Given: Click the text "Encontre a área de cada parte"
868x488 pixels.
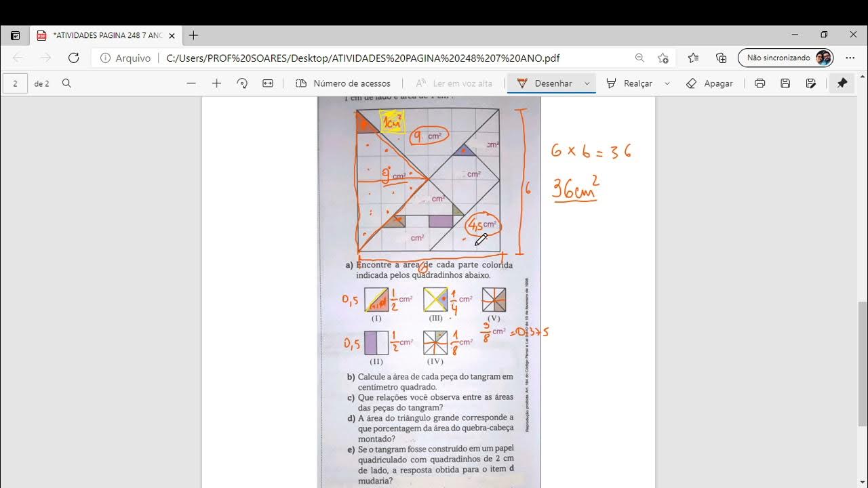Looking at the screenshot, I should pos(413,265).
